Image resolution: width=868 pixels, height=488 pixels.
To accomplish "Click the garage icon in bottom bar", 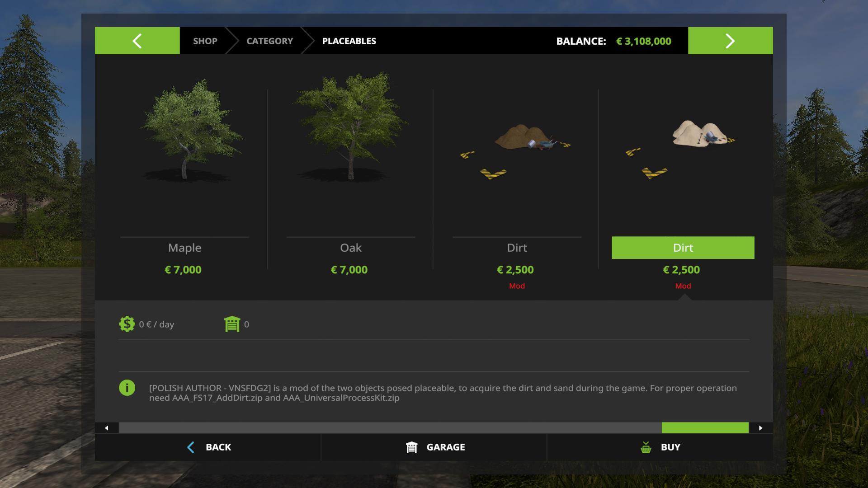I will tap(411, 447).
